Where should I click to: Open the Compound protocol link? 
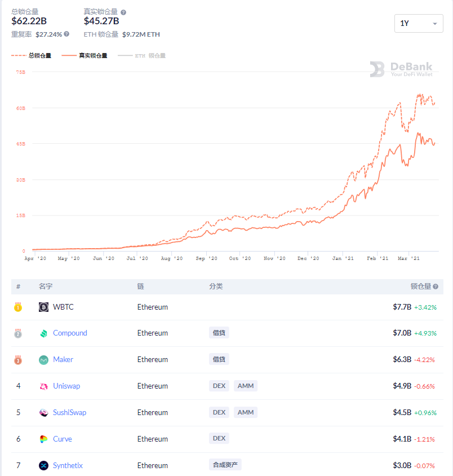pyautogui.click(x=70, y=333)
